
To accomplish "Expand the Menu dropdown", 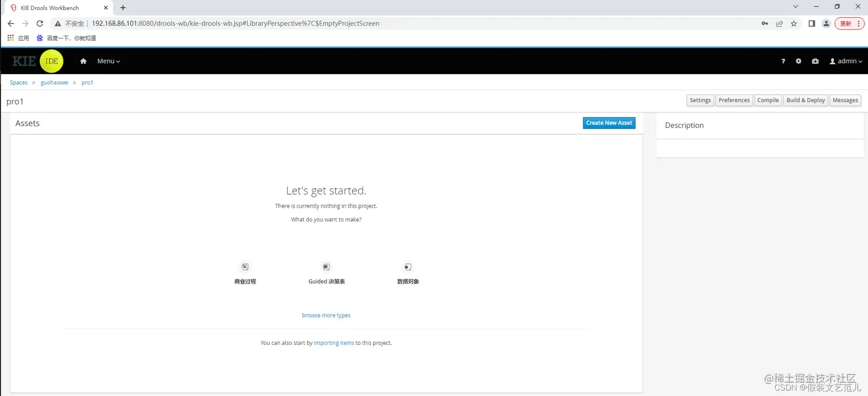I will click(x=108, y=61).
